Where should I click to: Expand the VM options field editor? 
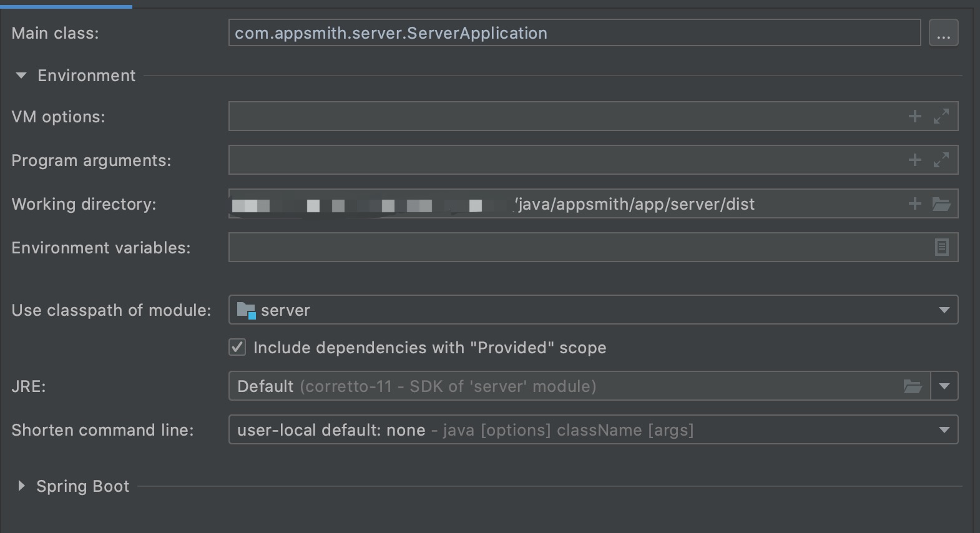[941, 116]
